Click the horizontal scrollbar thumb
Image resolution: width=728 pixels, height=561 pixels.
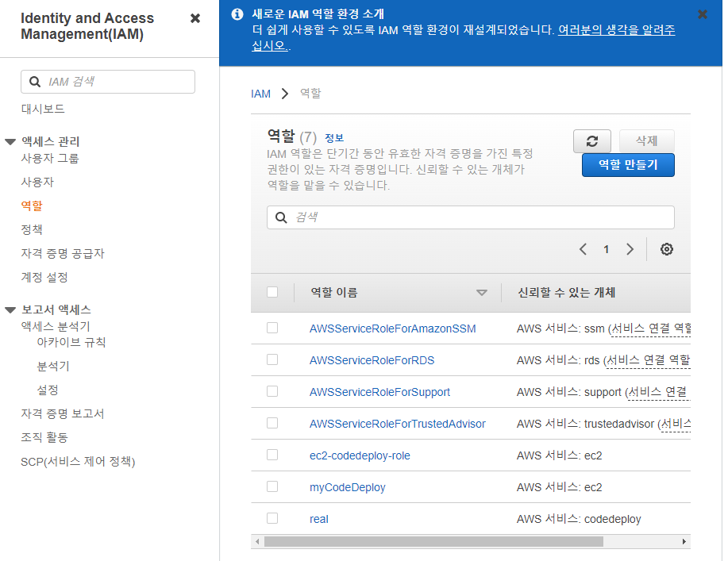click(x=433, y=541)
